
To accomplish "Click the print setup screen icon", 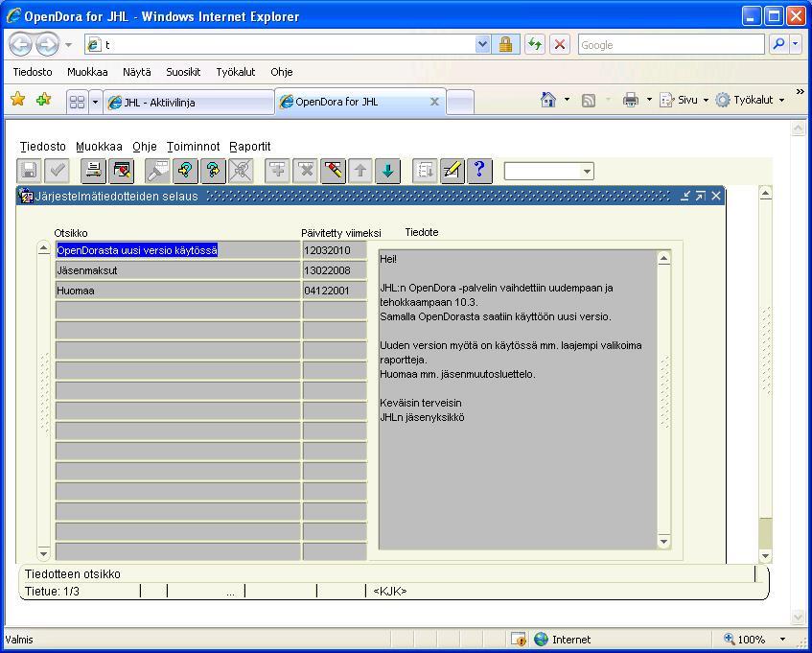I will (x=122, y=171).
